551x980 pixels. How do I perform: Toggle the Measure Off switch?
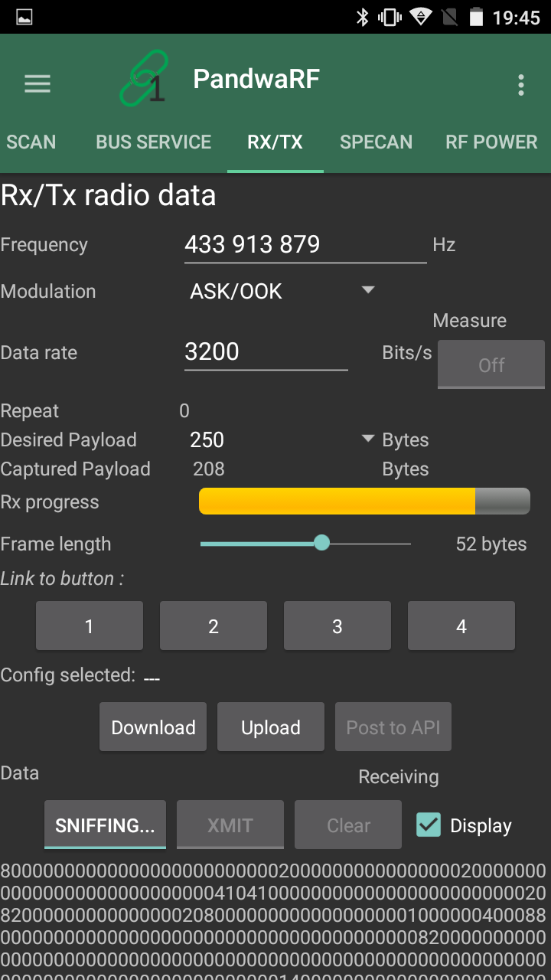(491, 365)
